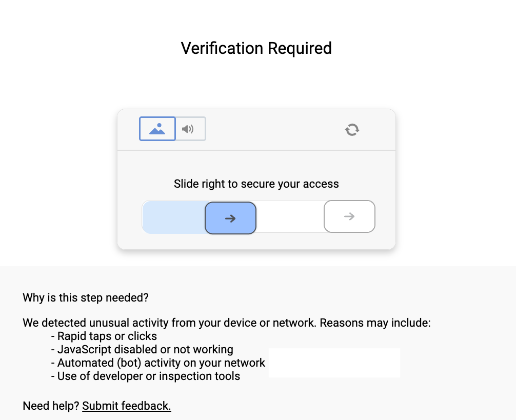Click the gray arrow target button
The height and width of the screenshot is (420, 516).
pyautogui.click(x=349, y=216)
